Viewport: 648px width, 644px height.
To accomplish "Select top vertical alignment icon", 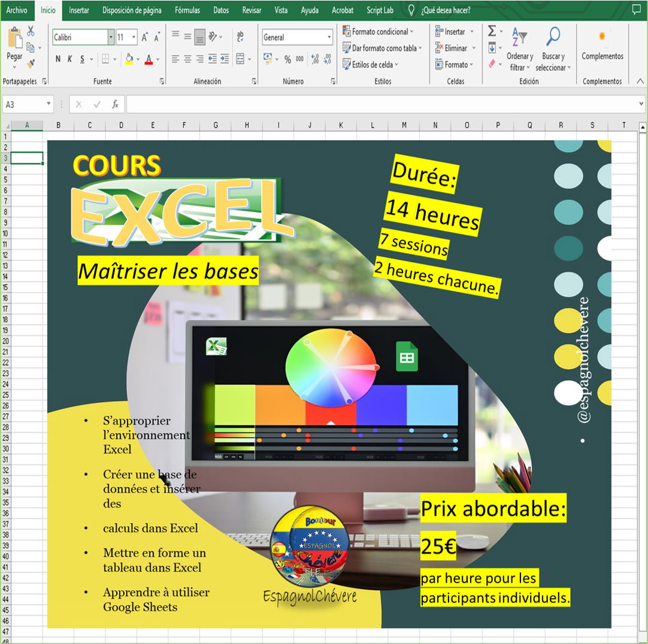I will click(x=175, y=35).
